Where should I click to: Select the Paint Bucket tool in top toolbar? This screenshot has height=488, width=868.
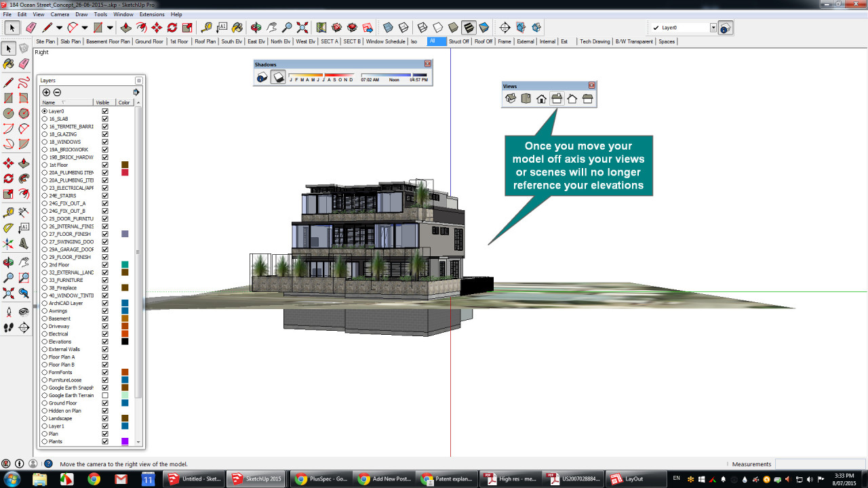click(237, 28)
